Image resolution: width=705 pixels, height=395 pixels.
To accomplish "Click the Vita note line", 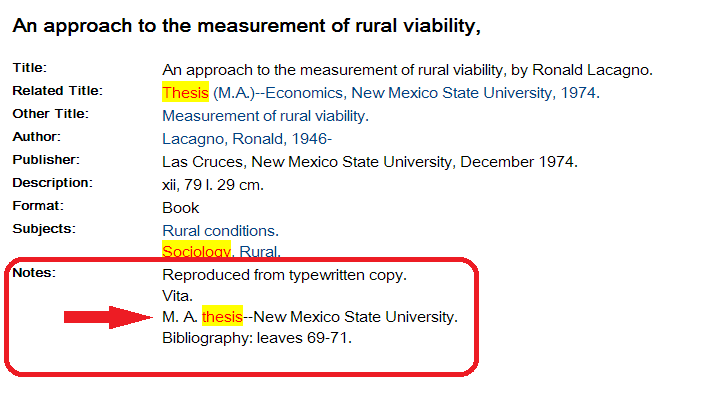I will point(177,296).
